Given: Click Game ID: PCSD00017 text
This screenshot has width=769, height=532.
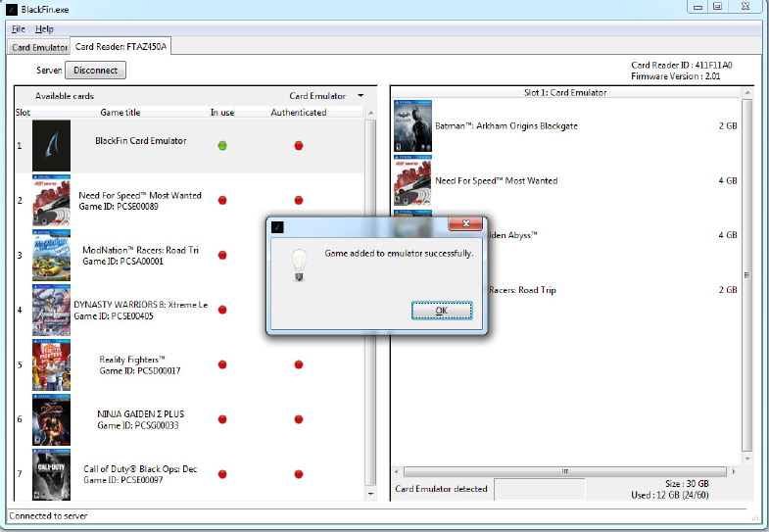Looking at the screenshot, I should point(140,370).
